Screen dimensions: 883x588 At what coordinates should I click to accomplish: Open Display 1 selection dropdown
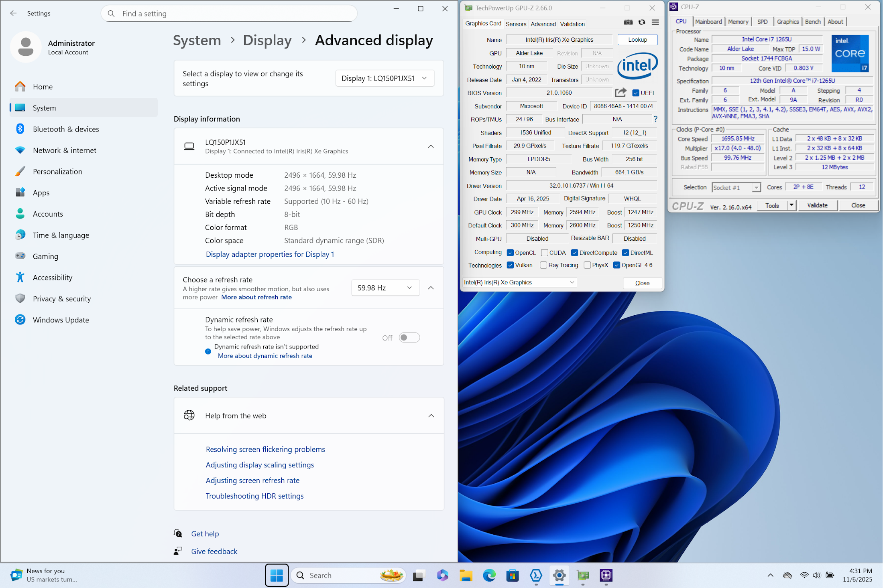coord(385,78)
